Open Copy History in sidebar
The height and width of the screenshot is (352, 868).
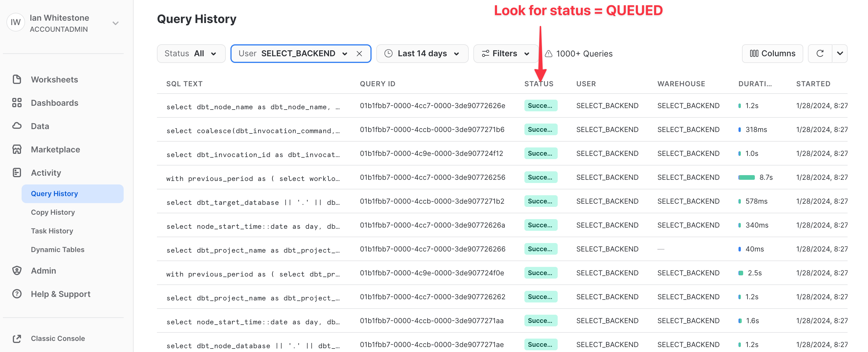53,212
